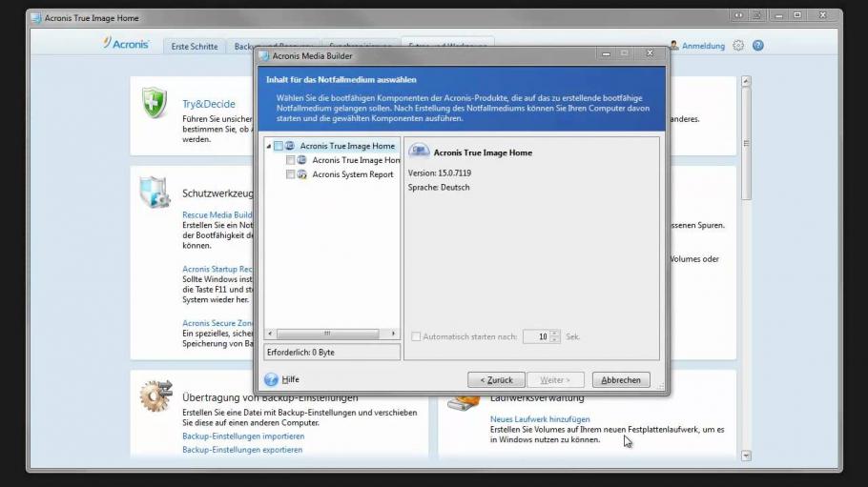The image size is (868, 487).
Task: Check the child Acronis True Image Home checkbox
Action: [x=290, y=160]
